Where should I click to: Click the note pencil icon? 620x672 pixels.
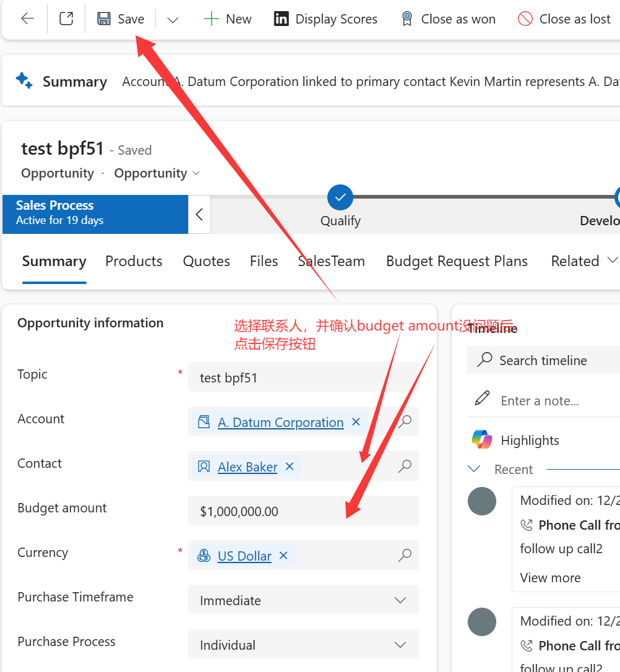[x=483, y=398]
